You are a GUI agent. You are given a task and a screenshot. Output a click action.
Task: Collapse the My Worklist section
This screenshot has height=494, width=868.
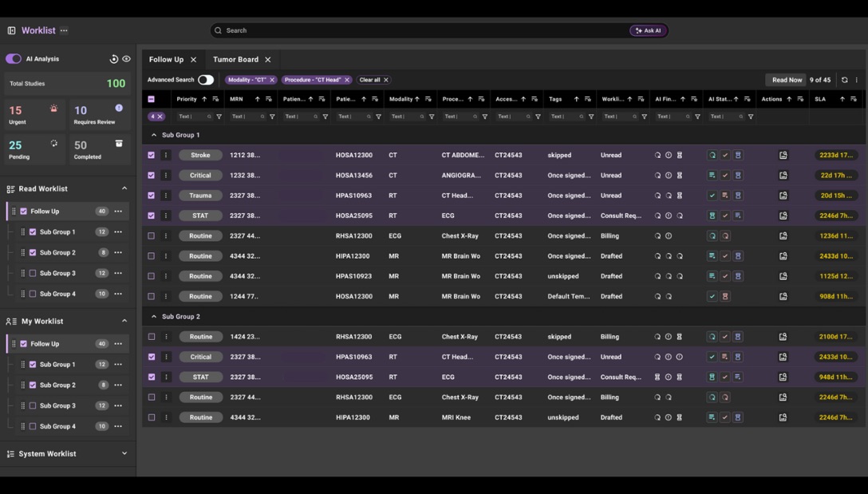[x=124, y=321]
